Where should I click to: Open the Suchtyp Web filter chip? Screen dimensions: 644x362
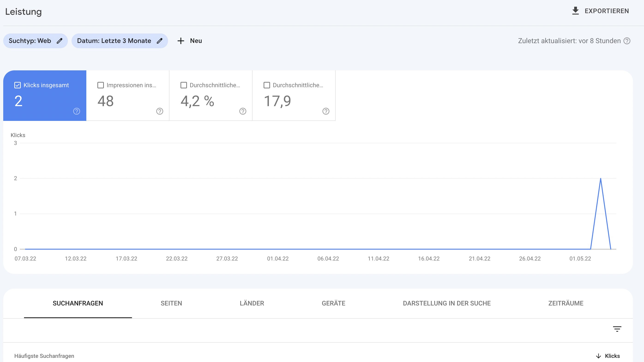tap(30, 41)
